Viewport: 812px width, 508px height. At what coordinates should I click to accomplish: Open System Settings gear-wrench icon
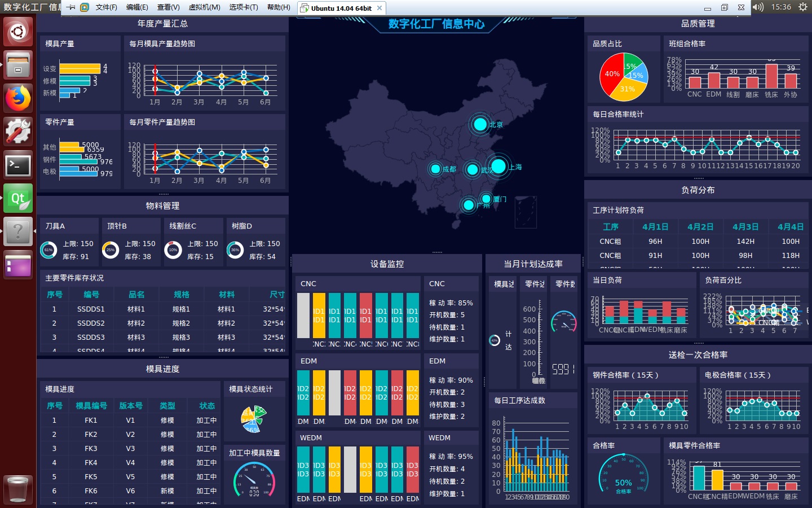tap(18, 132)
